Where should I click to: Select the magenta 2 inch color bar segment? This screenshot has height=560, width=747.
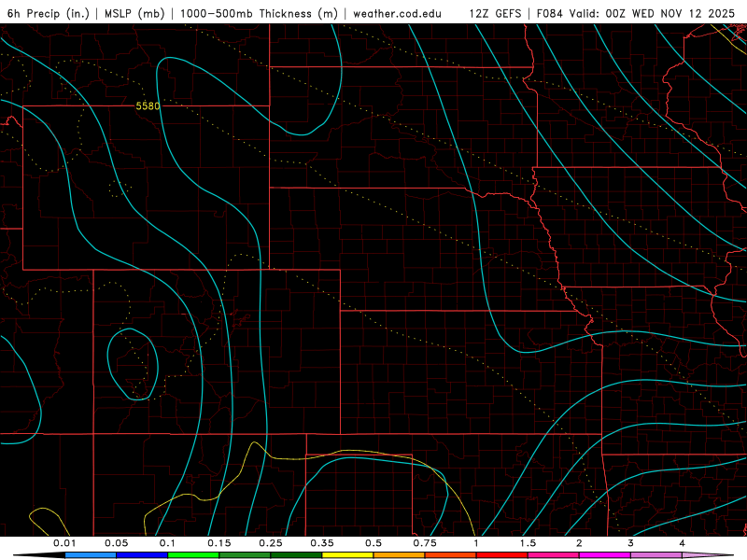[605, 555]
